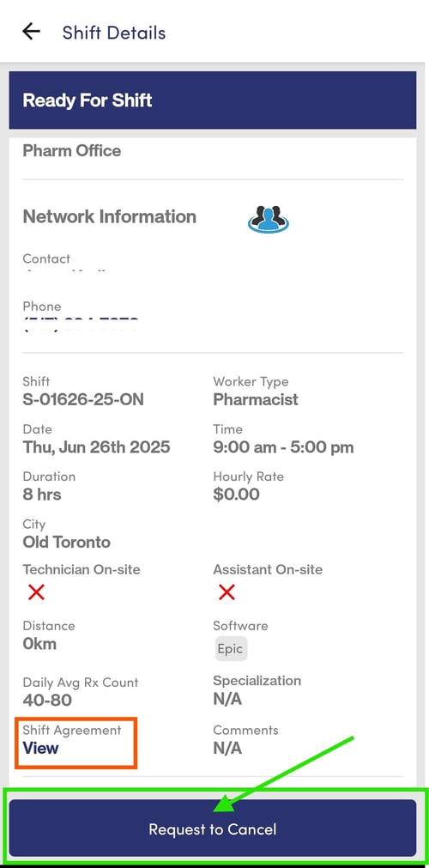
Task: Tap the Shift Details page title
Action: pos(114,33)
